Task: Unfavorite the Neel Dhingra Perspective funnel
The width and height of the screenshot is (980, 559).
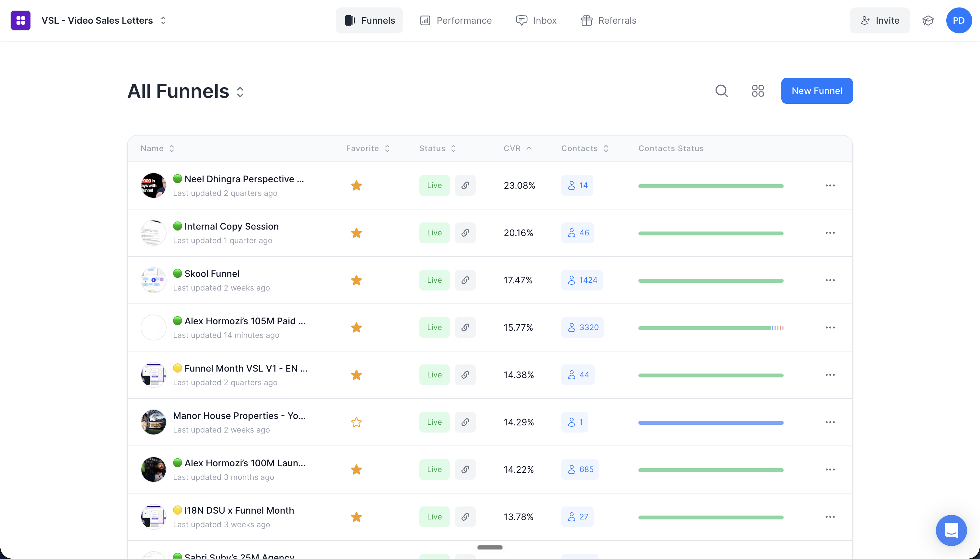Action: coord(356,185)
